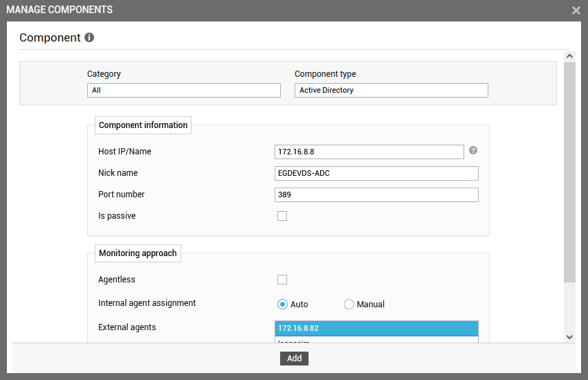Click the Host IP/Name field
The height and width of the screenshot is (380, 588).
369,152
